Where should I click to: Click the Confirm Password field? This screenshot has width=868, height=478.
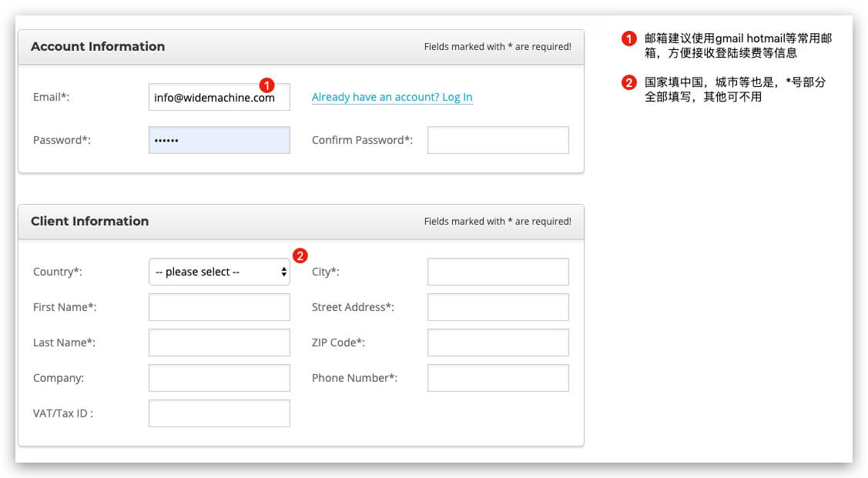pos(498,140)
